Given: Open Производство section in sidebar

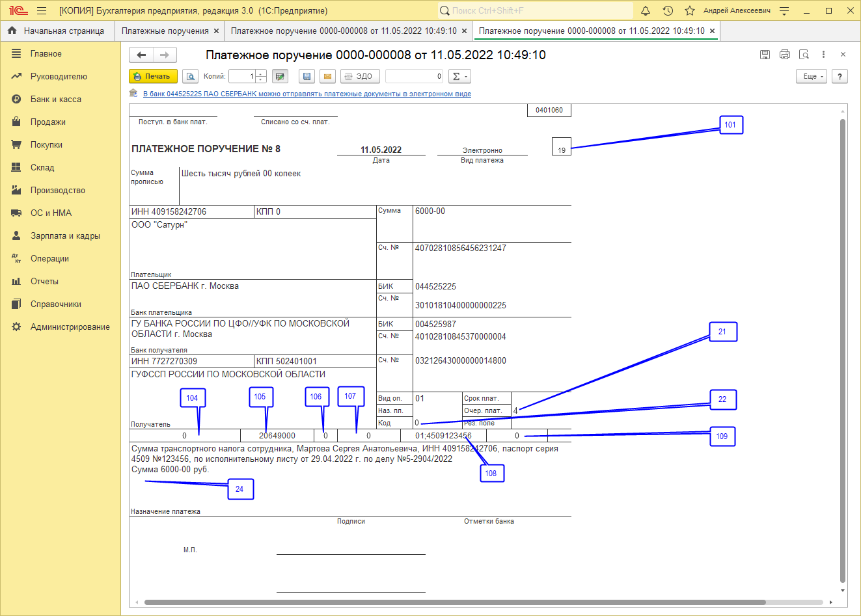Looking at the screenshot, I should (x=61, y=190).
